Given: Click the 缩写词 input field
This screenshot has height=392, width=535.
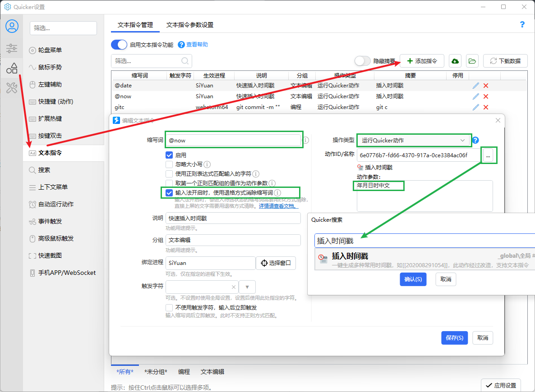Looking at the screenshot, I should pos(233,141).
